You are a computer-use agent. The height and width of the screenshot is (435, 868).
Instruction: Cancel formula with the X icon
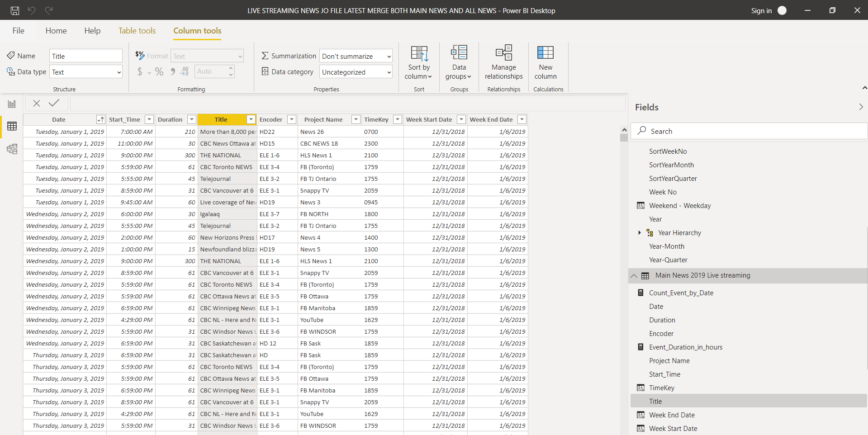point(37,103)
